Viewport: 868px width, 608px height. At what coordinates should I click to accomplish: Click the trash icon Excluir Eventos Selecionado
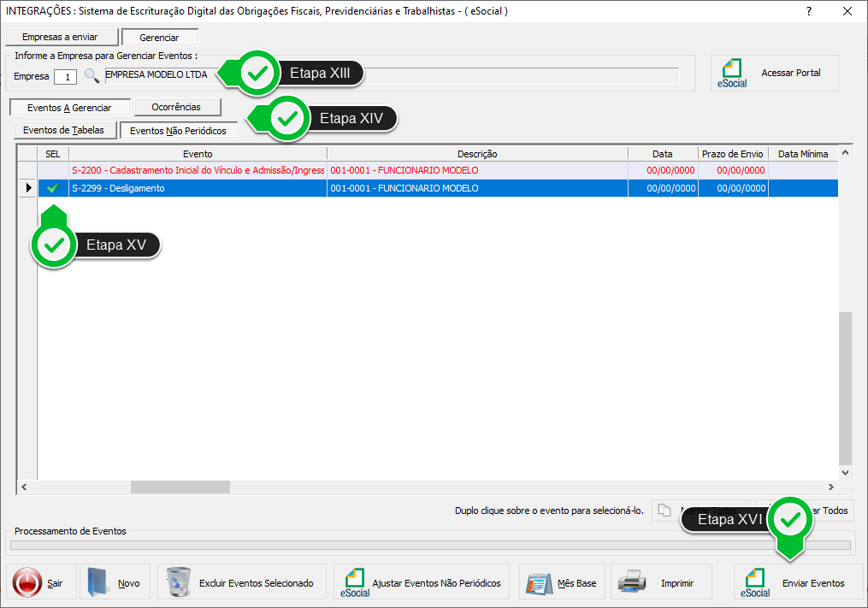180,583
